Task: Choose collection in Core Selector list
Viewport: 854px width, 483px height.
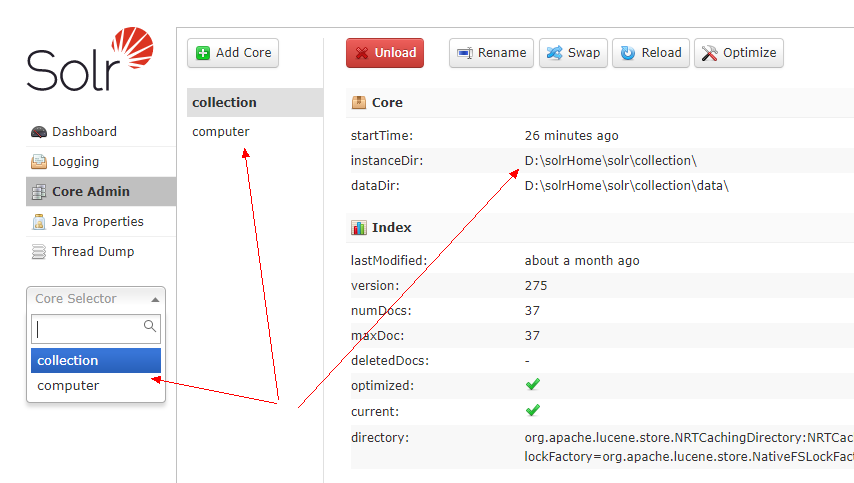Action: (96, 360)
